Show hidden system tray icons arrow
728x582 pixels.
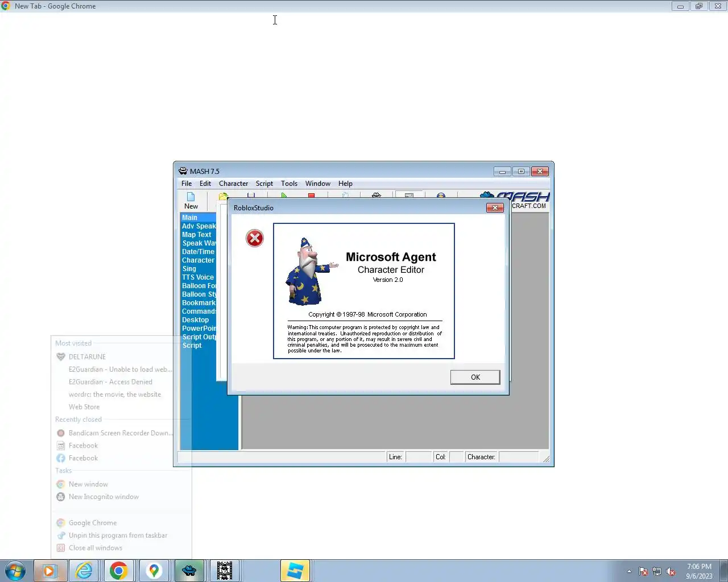click(629, 571)
